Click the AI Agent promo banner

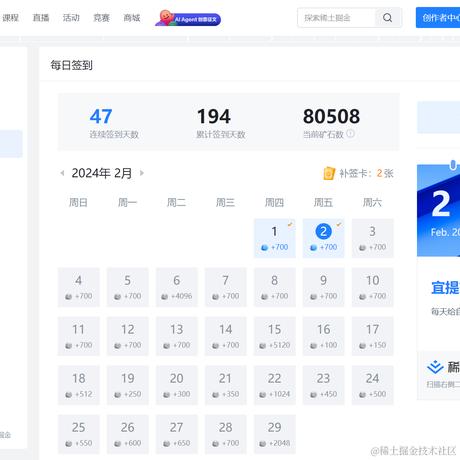(x=188, y=18)
